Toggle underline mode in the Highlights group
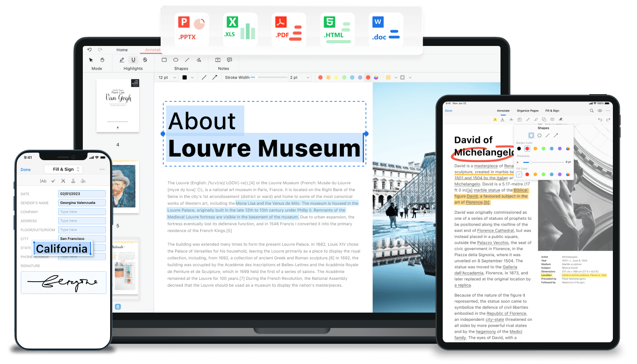 [133, 60]
